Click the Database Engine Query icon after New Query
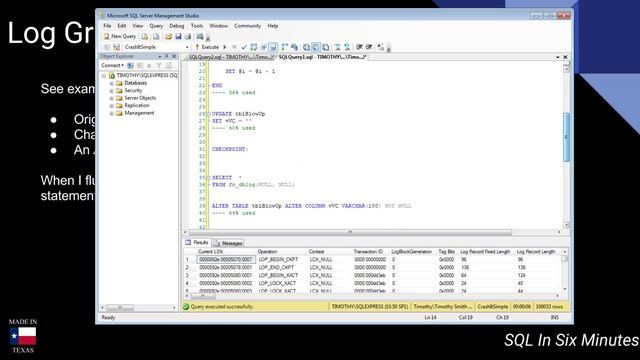This screenshot has height=360, width=640. pyautogui.click(x=144, y=36)
